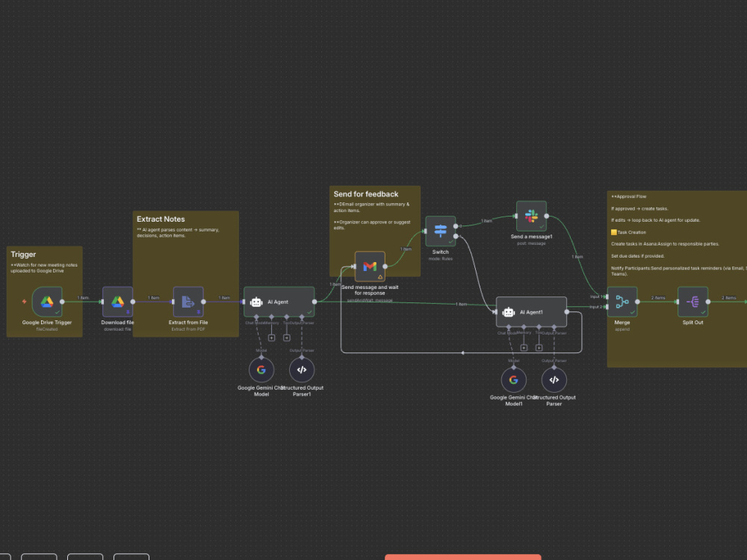Select the Gmail send and wait node
Screen dimensions: 747x560
pos(371,267)
